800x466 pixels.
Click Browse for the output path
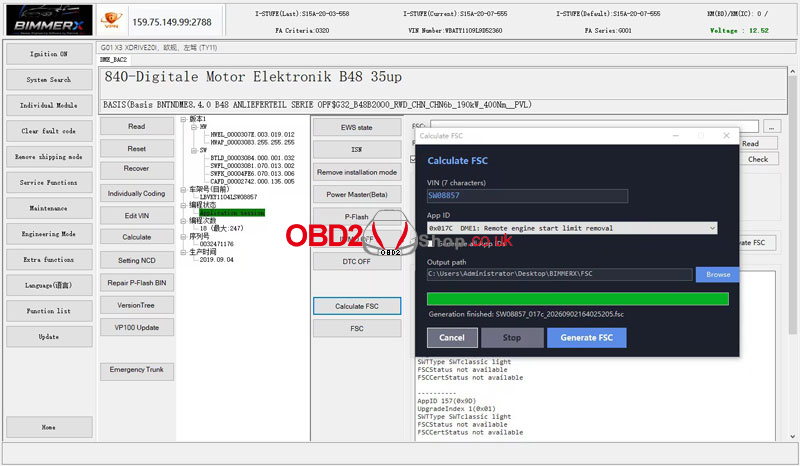pos(717,275)
